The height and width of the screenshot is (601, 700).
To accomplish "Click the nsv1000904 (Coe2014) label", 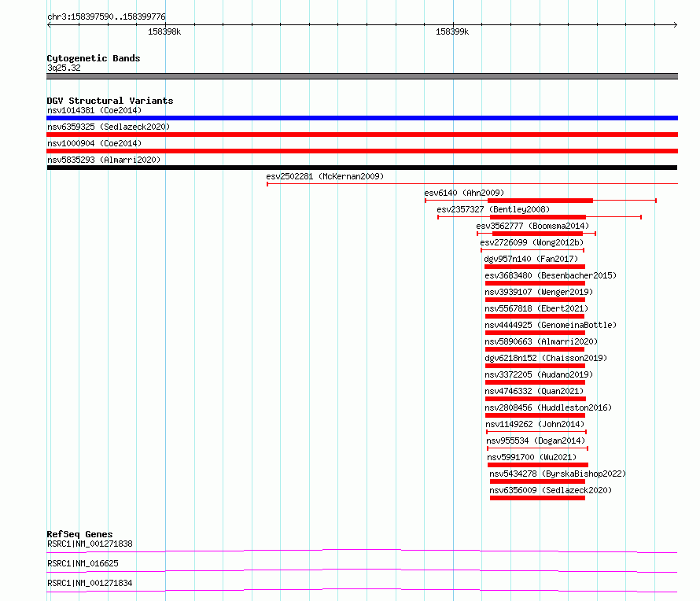I will [94, 143].
